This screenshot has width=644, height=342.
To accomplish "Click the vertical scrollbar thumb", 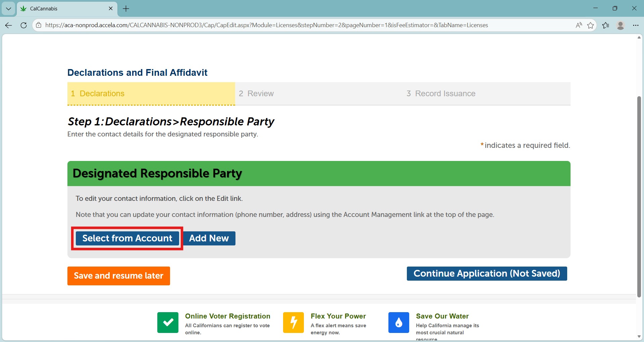I will (639, 197).
